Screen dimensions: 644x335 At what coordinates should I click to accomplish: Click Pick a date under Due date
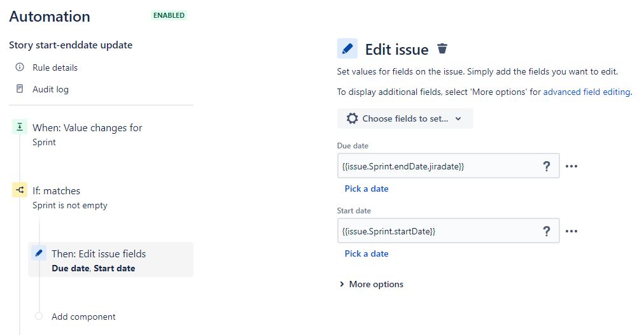point(367,189)
